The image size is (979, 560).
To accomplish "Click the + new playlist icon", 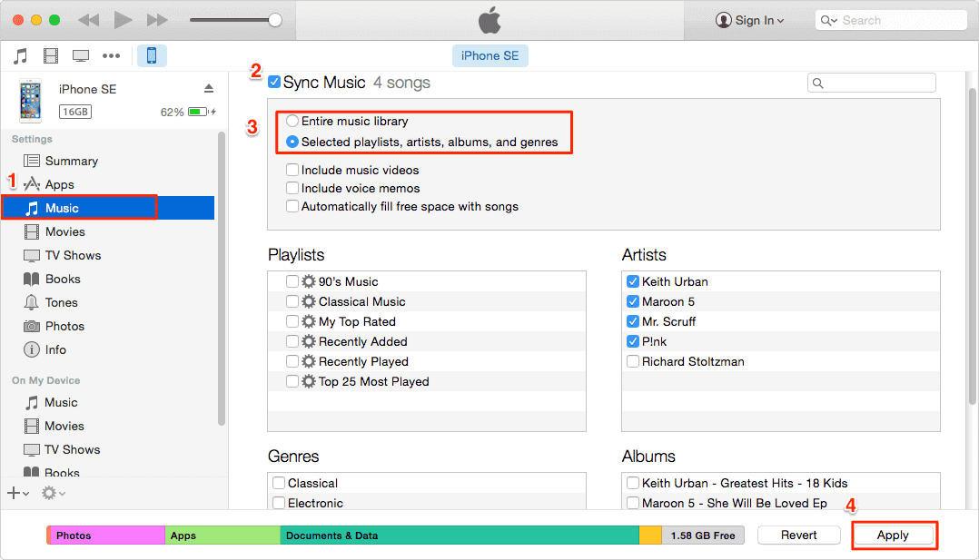I will [14, 493].
